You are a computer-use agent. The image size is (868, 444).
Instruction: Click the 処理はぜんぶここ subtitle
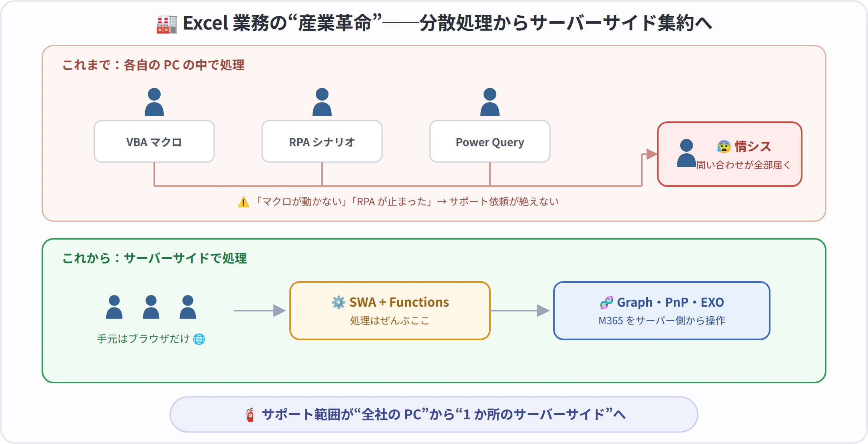[x=390, y=321]
